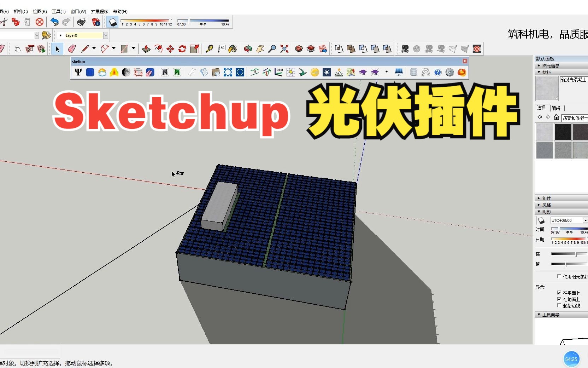Select the Text label tool

click(222, 49)
